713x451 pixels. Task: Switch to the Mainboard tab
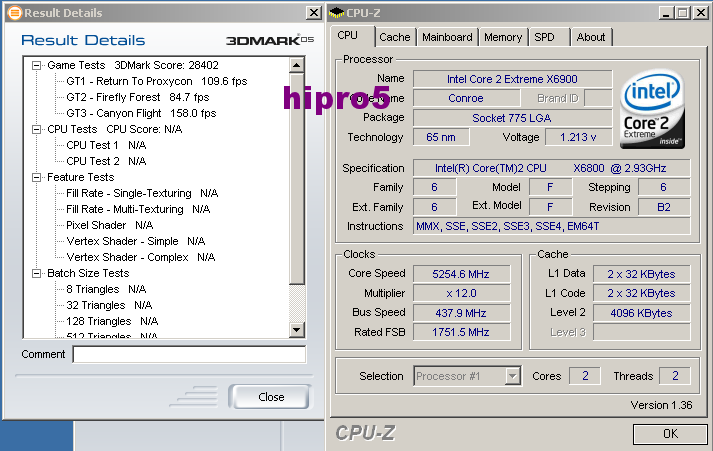[447, 37]
